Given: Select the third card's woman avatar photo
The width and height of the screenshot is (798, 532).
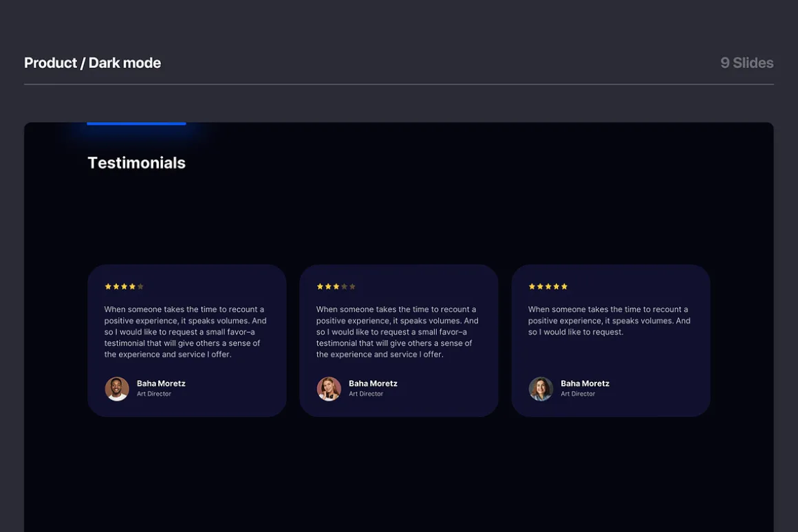Looking at the screenshot, I should click(541, 388).
